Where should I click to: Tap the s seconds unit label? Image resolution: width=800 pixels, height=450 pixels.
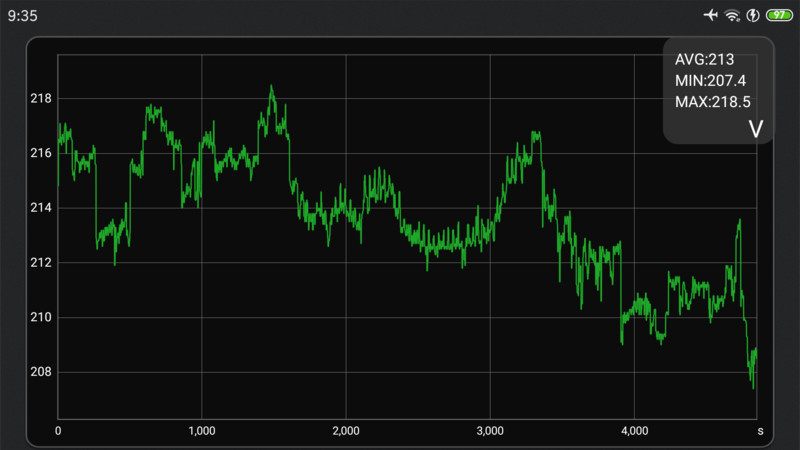pyautogui.click(x=760, y=431)
